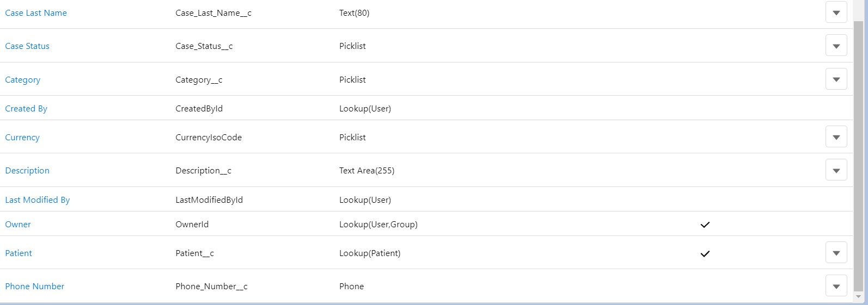Open the Created By field
Viewport: 868px width, 305px height.
point(26,109)
